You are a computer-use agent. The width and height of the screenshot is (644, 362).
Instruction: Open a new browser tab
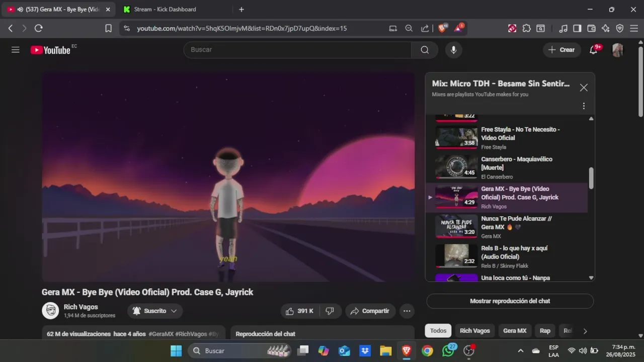pos(242,10)
